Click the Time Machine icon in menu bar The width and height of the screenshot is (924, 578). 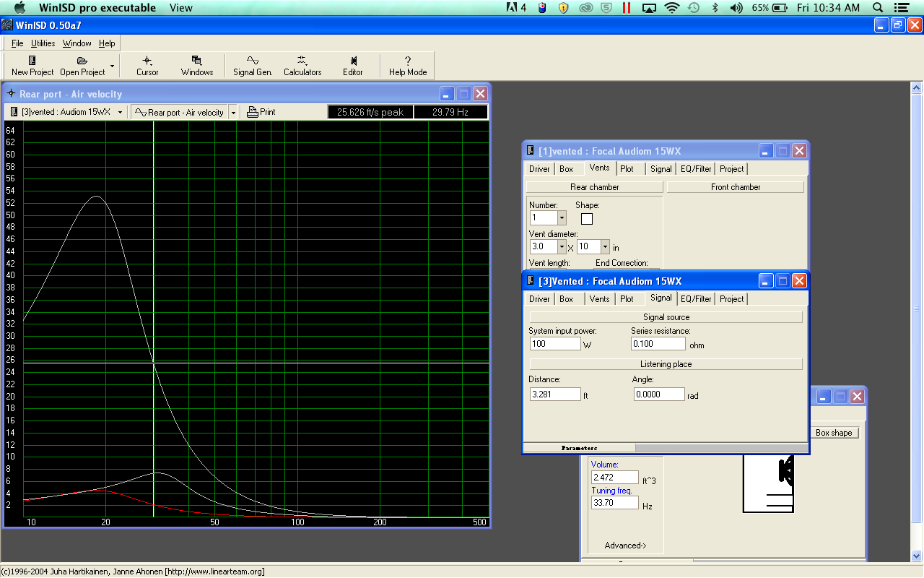click(693, 8)
